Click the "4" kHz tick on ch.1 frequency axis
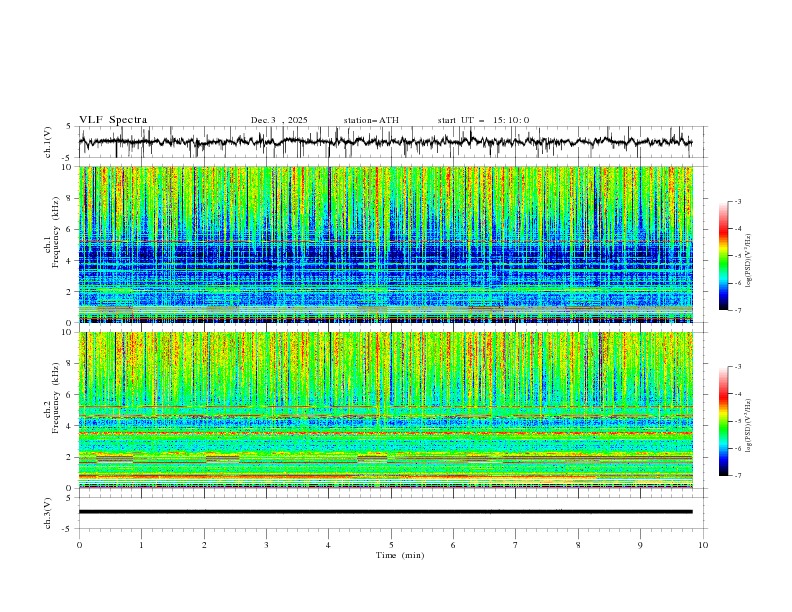Image resolution: width=792 pixels, height=612 pixels. 70,261
